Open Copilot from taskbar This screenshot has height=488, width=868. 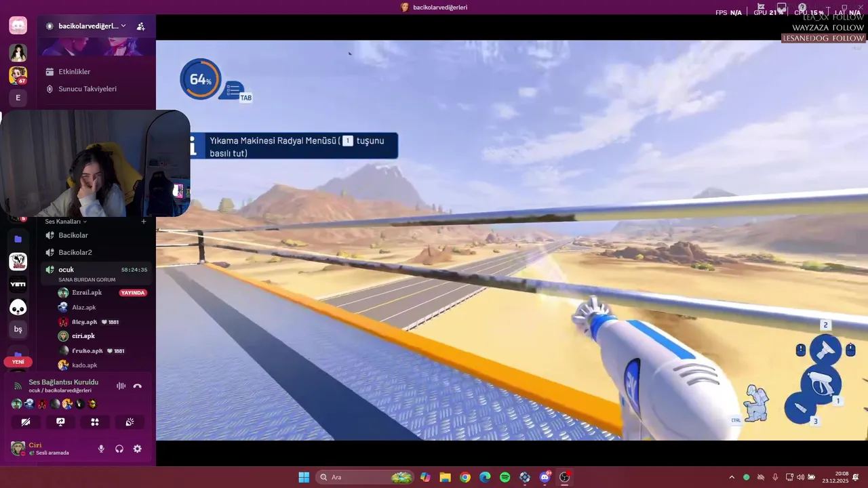425,477
